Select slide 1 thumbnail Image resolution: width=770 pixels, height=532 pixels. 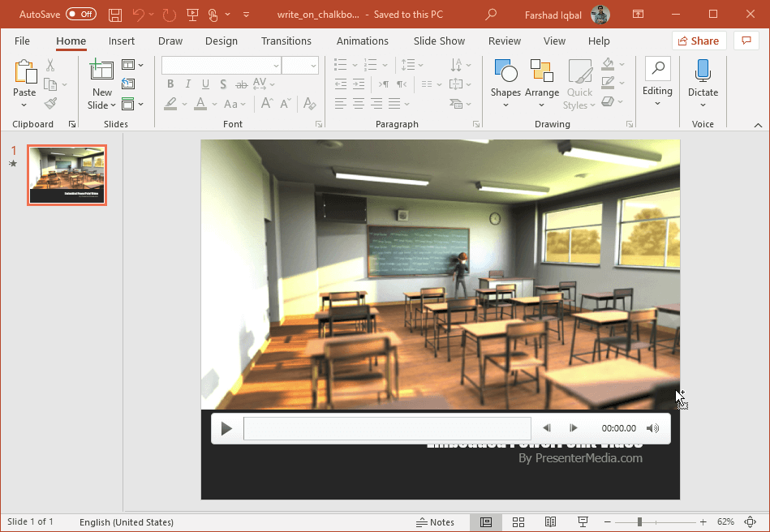click(67, 175)
